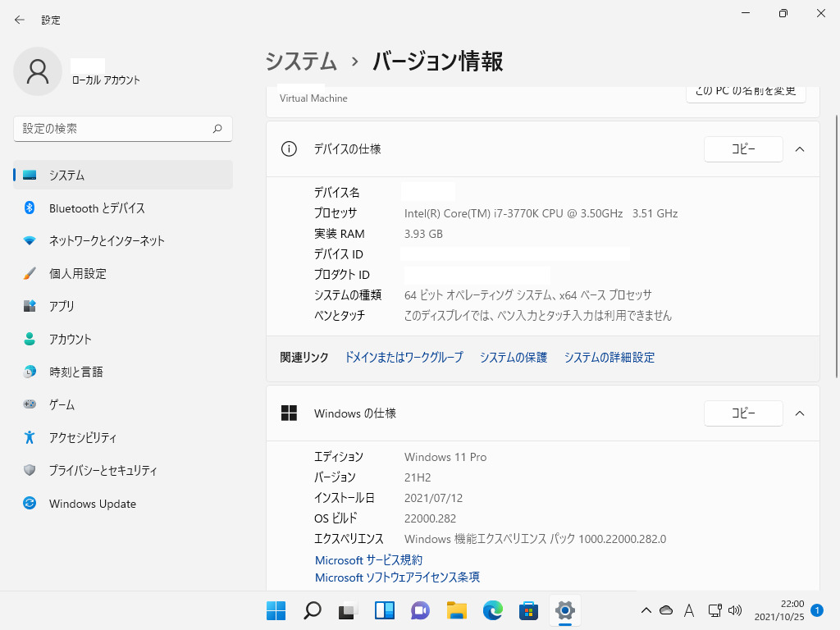Show hidden system tray icons

pos(646,610)
